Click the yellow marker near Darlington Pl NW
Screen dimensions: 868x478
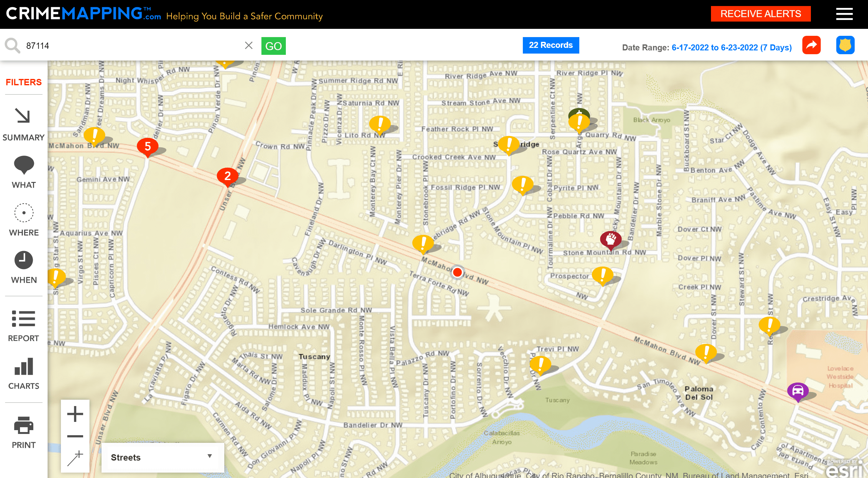click(x=423, y=244)
